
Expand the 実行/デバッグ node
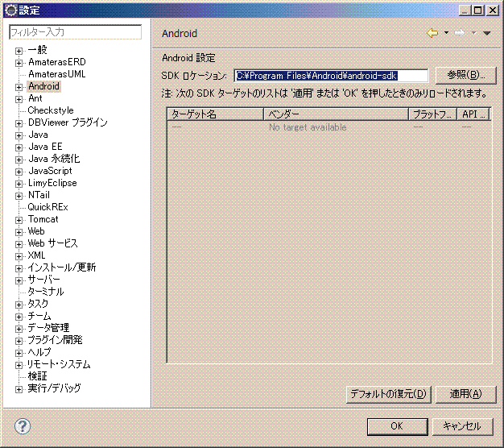(x=19, y=389)
